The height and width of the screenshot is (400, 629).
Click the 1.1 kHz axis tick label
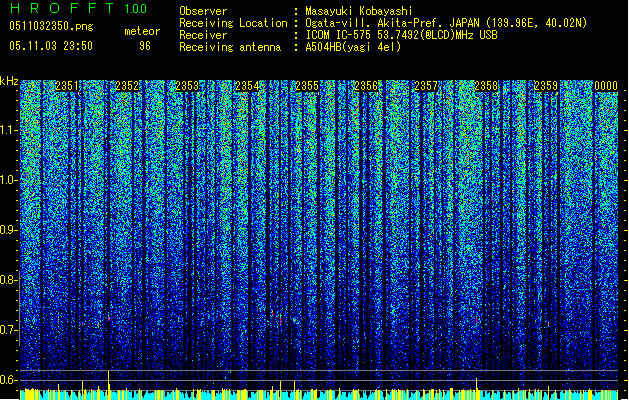(9, 130)
